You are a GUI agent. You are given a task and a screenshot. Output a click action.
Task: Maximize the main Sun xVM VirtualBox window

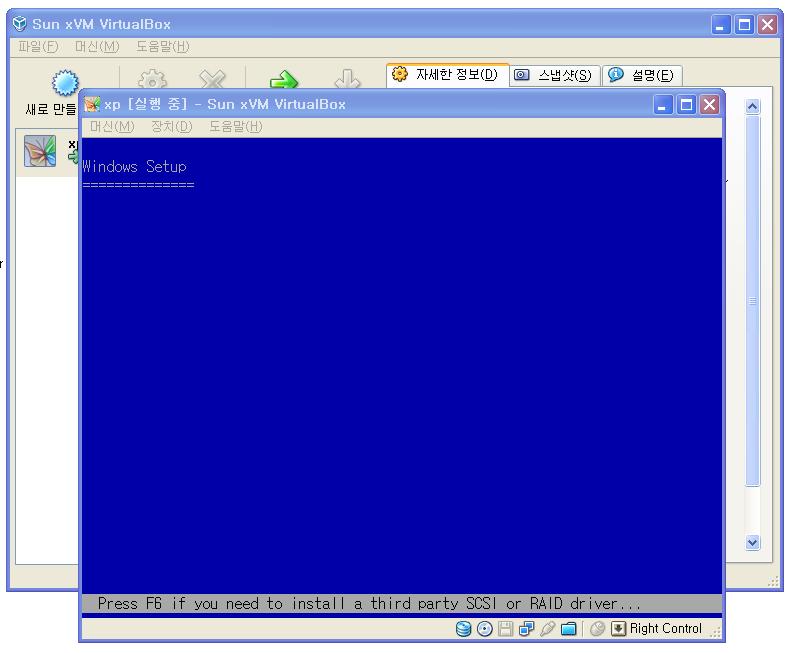[744, 25]
